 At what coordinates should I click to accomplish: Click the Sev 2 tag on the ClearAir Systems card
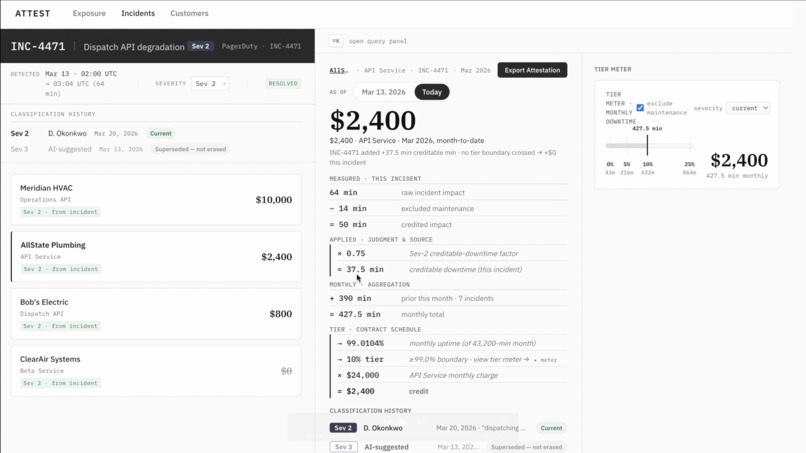(x=60, y=383)
